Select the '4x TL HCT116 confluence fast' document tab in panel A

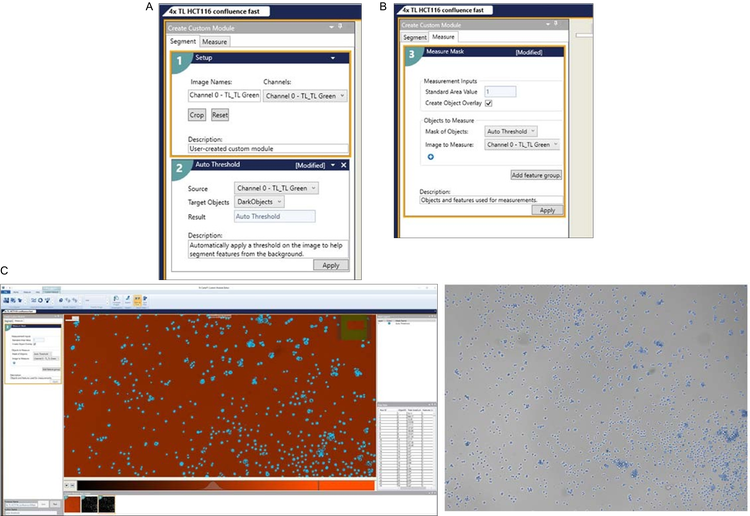tap(216, 11)
